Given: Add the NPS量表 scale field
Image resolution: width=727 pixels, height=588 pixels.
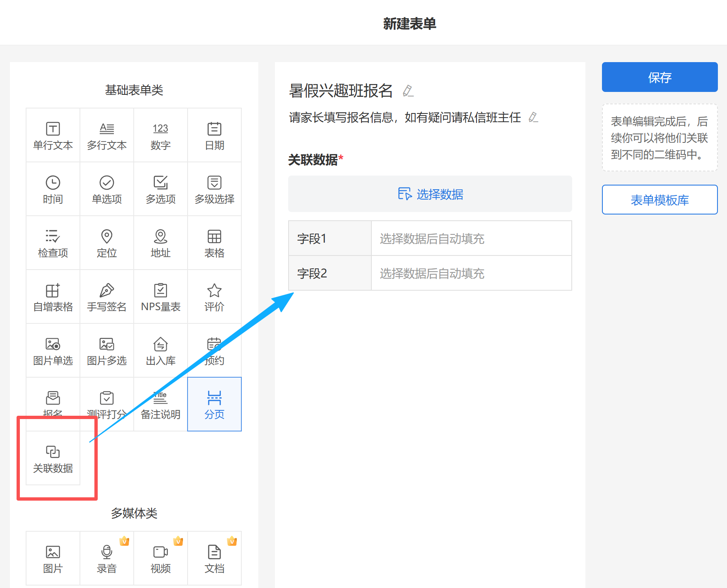Looking at the screenshot, I should click(161, 297).
